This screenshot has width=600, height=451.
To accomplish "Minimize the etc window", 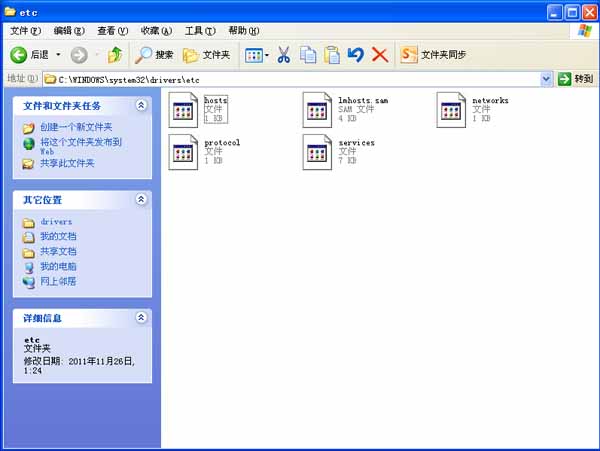I will [x=554, y=13].
